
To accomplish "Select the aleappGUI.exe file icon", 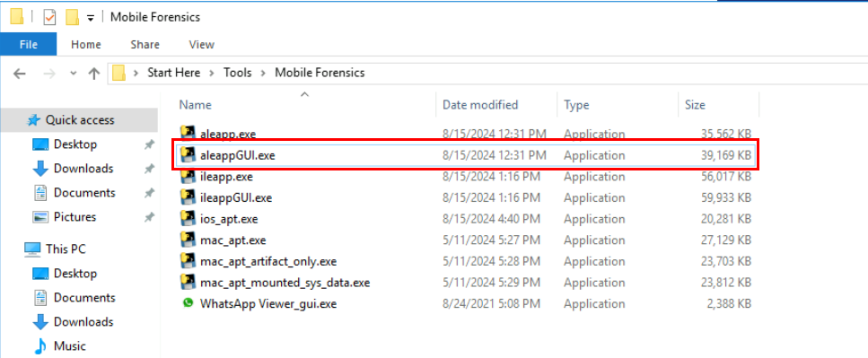I will 189,155.
